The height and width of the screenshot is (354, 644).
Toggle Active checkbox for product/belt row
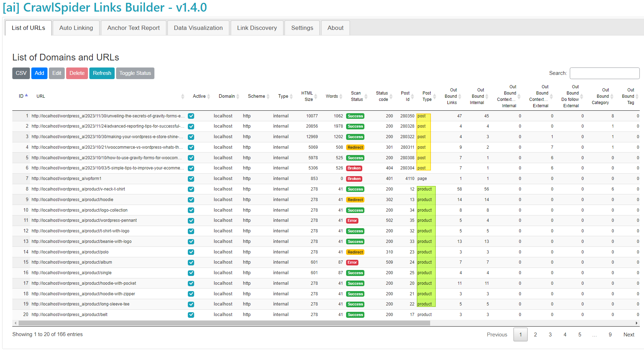pos(191,315)
